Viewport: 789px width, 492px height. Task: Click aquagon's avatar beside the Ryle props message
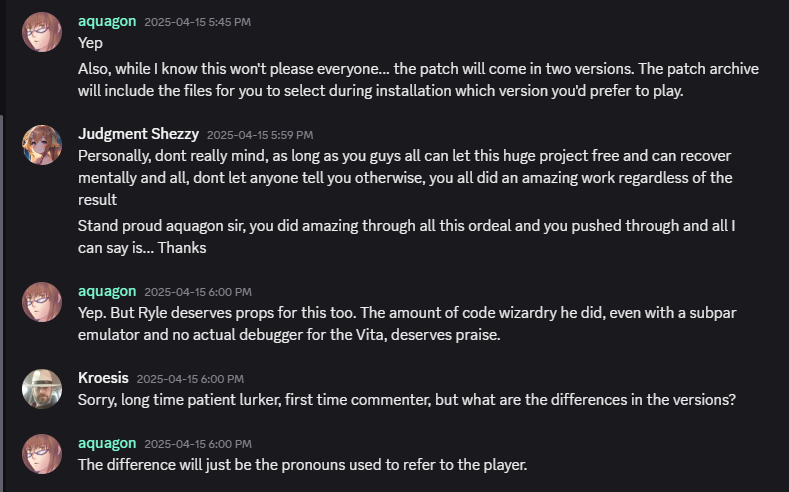(x=42, y=302)
